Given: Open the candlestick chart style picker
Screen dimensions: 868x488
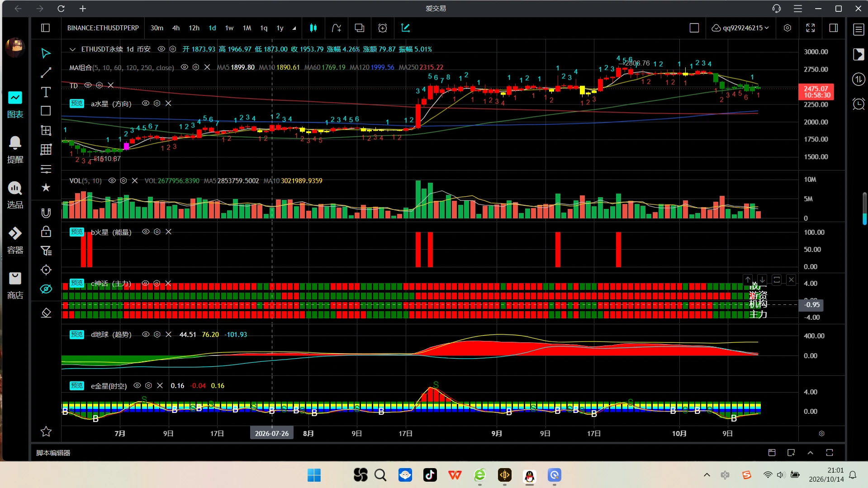Looking at the screenshot, I should pos(313,28).
